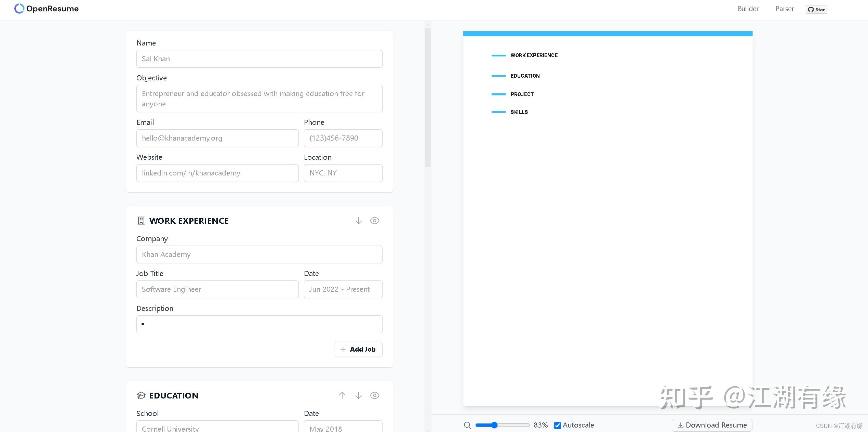Toggle visibility of Work Experience section
The image size is (868, 432).
(375, 221)
